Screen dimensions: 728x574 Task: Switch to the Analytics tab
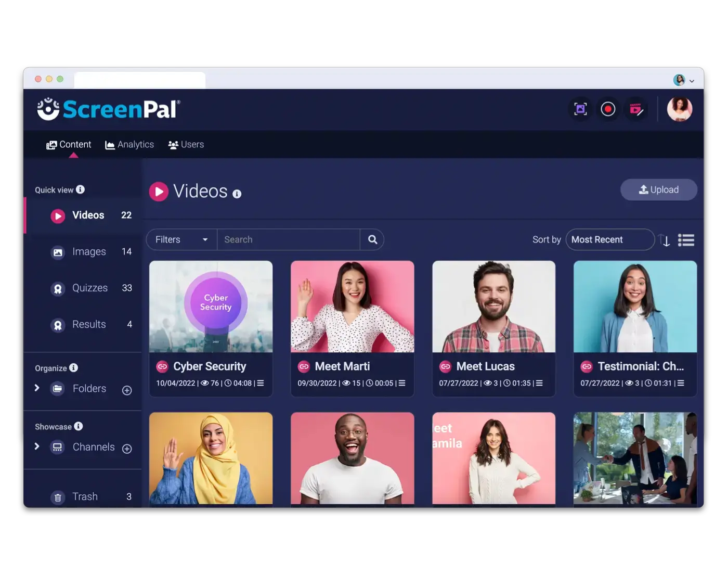tap(129, 144)
